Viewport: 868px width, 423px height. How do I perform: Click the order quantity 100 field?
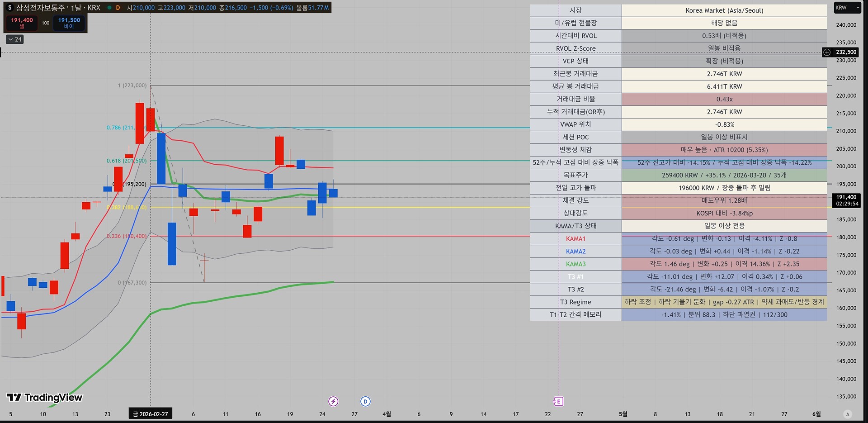point(46,23)
